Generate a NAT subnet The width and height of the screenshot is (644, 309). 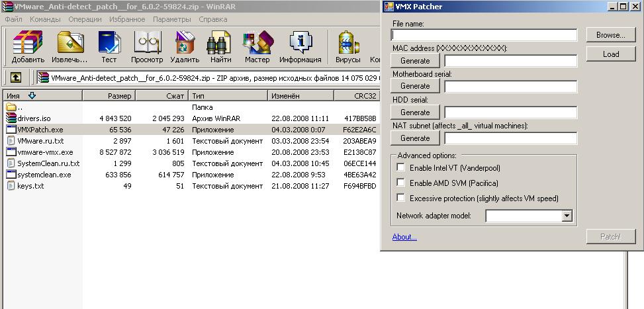pyautogui.click(x=415, y=138)
